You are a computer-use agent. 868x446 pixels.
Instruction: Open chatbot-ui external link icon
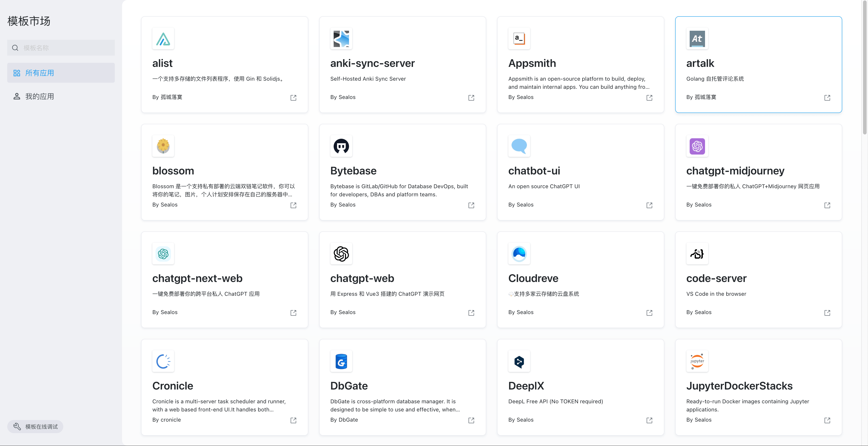click(x=649, y=205)
